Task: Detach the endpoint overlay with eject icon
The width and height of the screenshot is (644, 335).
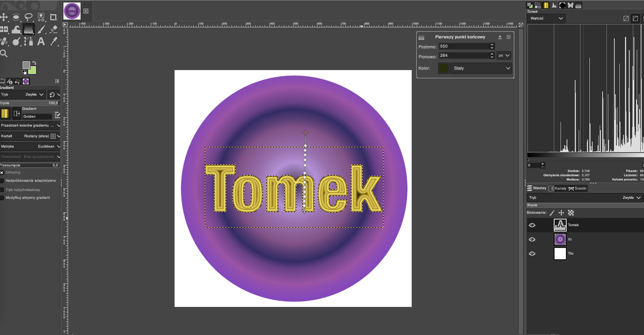Action: click(500, 37)
